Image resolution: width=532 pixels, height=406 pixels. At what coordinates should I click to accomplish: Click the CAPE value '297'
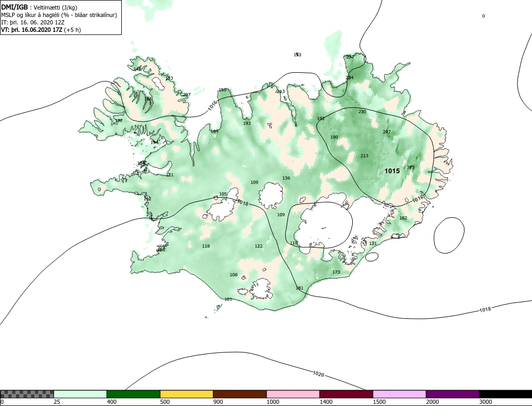point(386,132)
